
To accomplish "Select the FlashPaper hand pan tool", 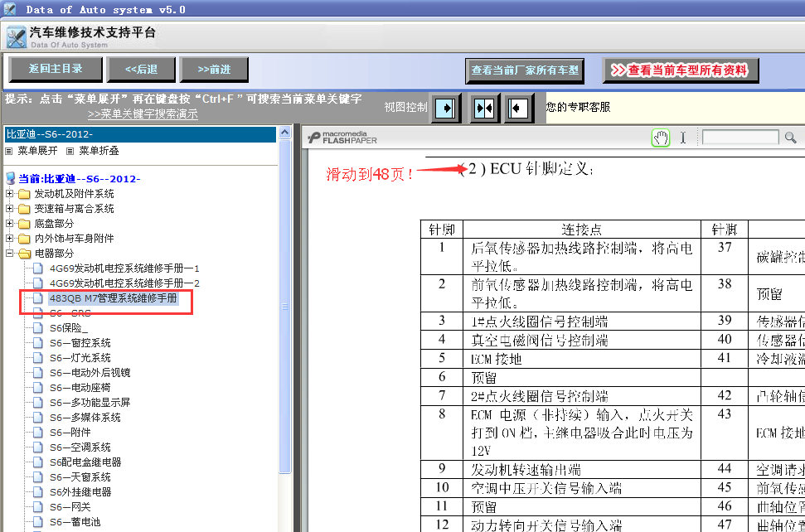I will [x=661, y=138].
